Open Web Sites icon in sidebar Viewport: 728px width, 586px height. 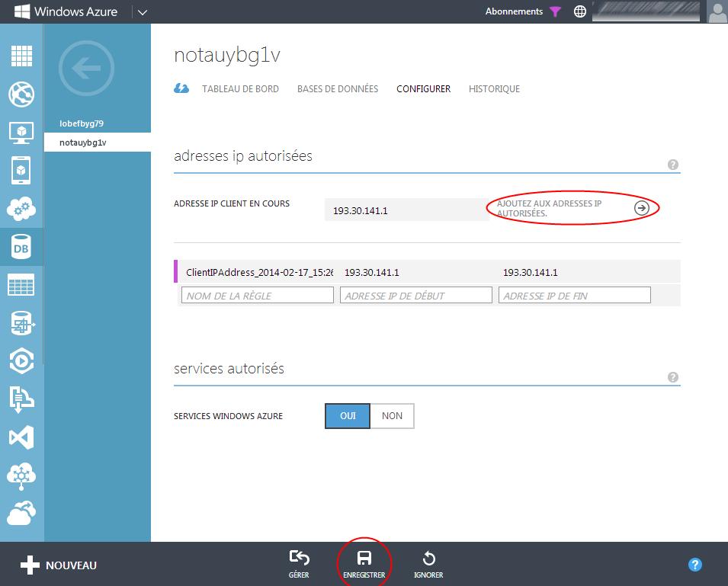22,94
